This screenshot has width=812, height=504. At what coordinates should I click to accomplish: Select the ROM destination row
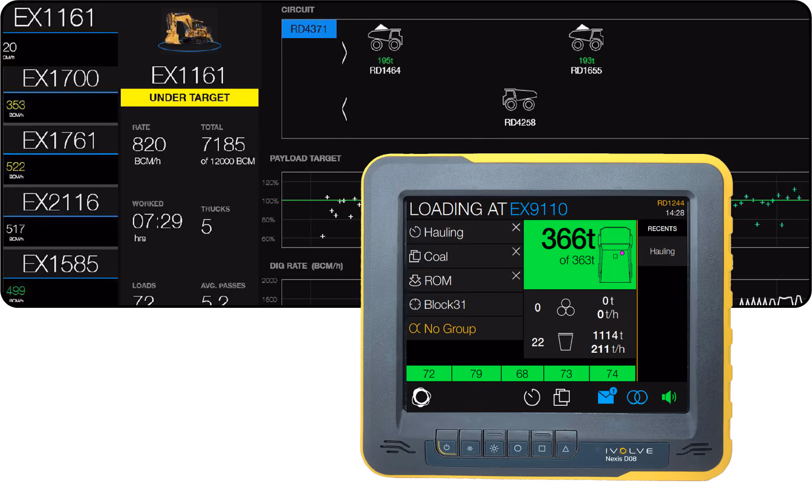[464, 280]
